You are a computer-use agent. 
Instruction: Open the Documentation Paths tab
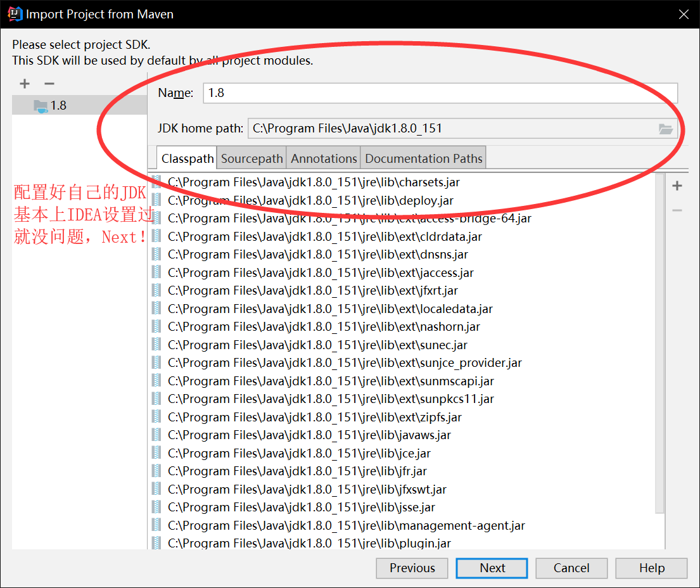[x=424, y=158]
